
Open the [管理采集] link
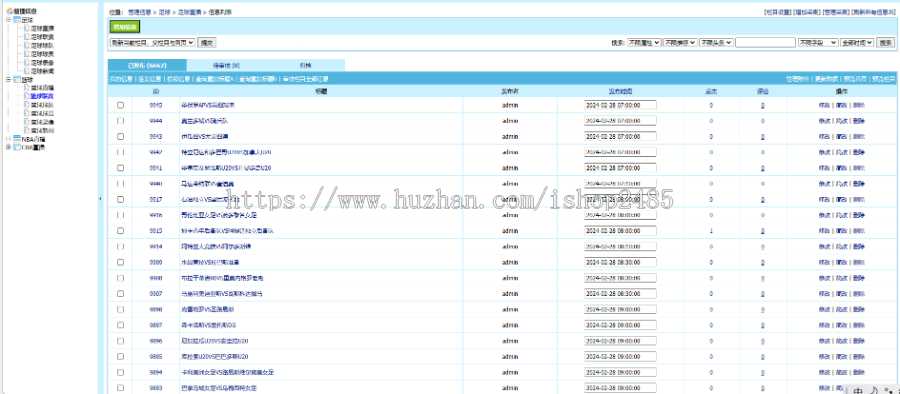point(836,11)
